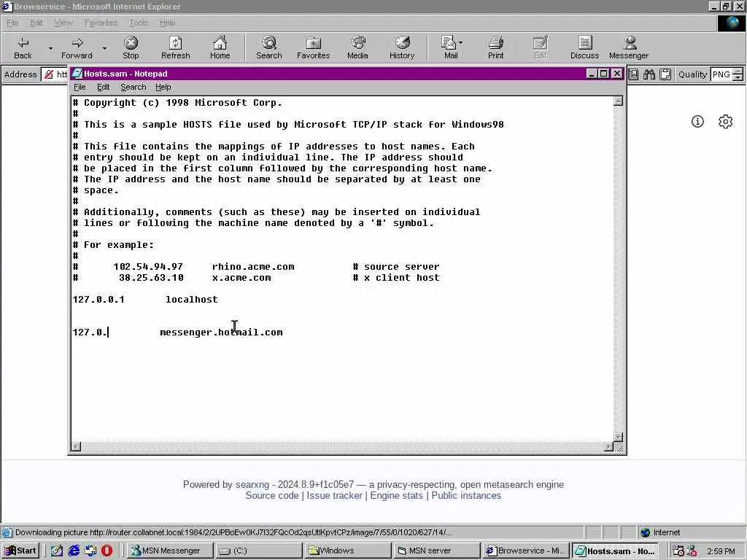This screenshot has width=747, height=560.
Task: Expand the Mail button dropdown arrow
Action: click(x=461, y=43)
